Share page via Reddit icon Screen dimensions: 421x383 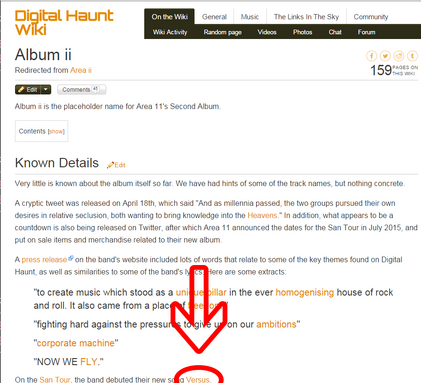click(399, 56)
